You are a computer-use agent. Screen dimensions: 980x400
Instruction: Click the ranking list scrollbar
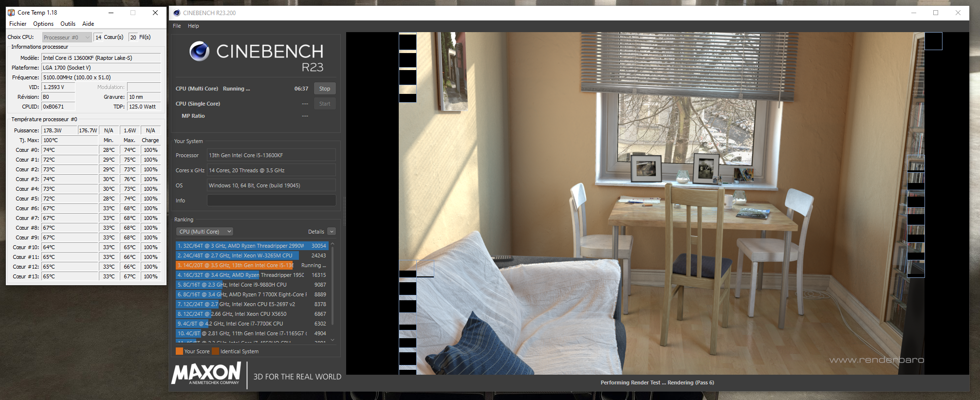click(x=333, y=286)
